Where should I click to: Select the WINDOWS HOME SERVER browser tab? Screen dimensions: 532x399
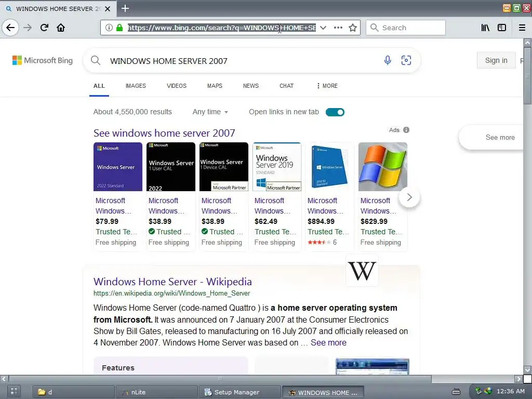click(x=58, y=8)
